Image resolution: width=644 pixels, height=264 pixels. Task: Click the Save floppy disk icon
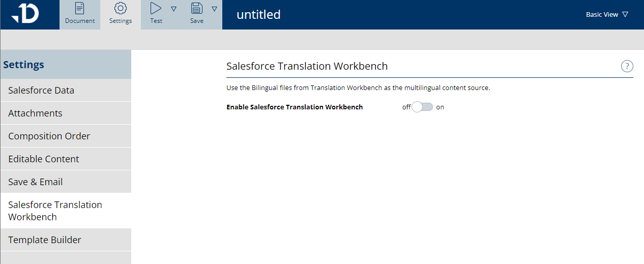[197, 9]
